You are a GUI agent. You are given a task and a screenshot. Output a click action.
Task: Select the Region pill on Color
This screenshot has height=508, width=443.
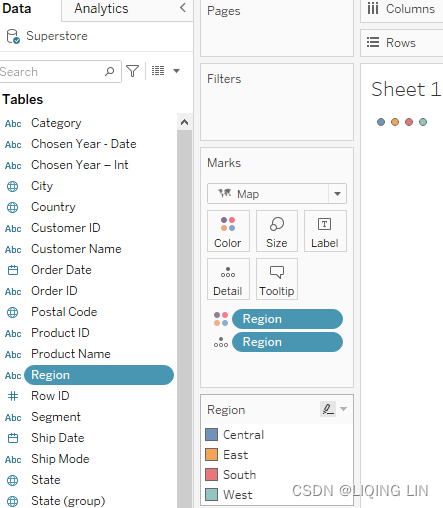click(x=287, y=319)
